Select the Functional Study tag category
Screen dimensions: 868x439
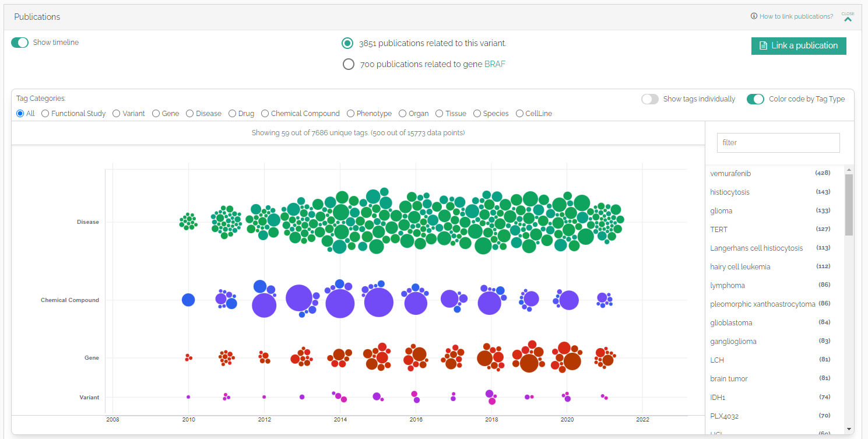(x=45, y=114)
